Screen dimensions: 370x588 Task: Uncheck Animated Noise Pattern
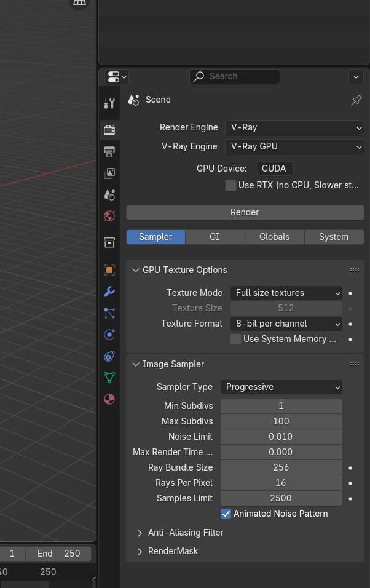point(226,514)
